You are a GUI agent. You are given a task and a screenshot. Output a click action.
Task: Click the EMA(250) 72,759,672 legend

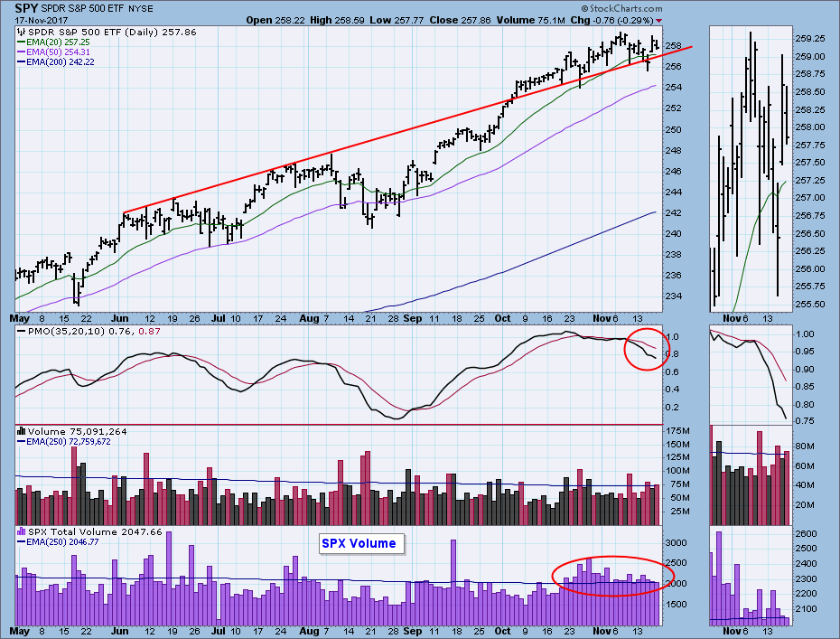tap(68, 442)
